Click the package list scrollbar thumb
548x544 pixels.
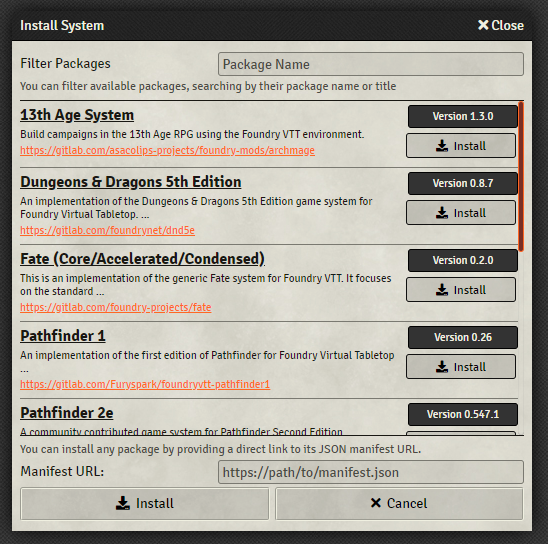pyautogui.click(x=521, y=176)
